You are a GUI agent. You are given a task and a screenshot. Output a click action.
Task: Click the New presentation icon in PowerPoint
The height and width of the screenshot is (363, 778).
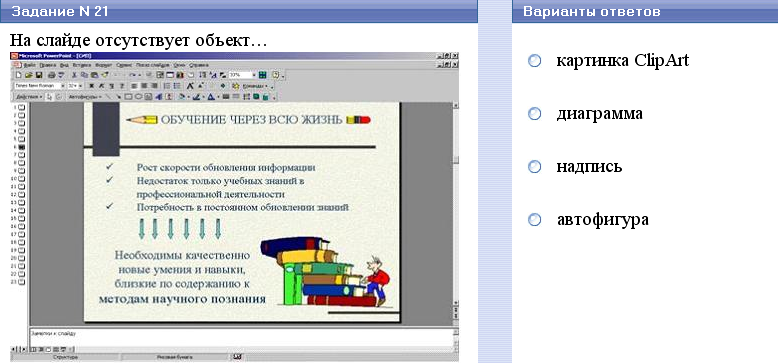tap(18, 75)
